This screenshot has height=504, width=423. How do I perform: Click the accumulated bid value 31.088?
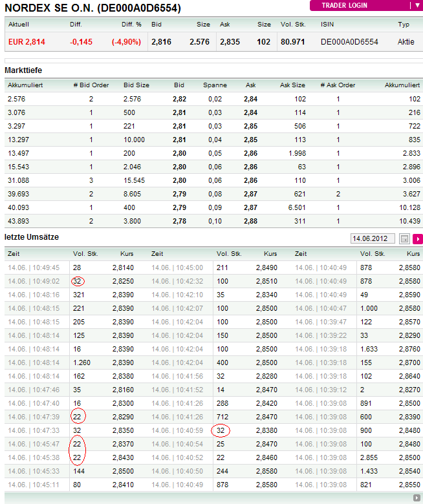[x=18, y=180]
